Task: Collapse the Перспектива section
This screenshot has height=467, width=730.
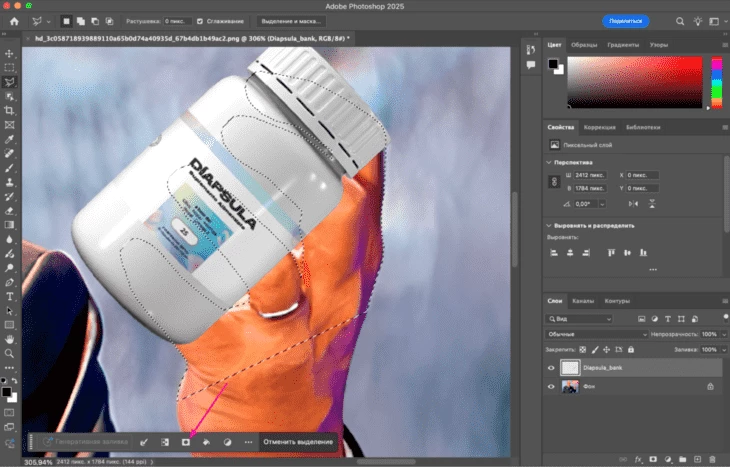Action: (x=549, y=162)
